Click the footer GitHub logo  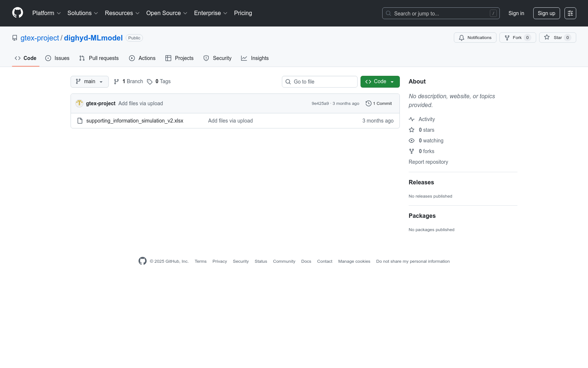pyautogui.click(x=143, y=261)
